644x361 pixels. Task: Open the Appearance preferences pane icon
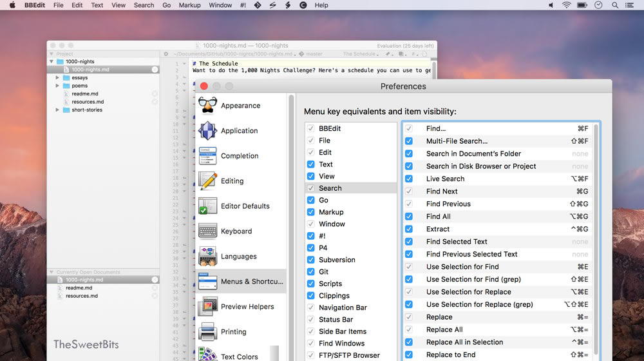click(x=208, y=105)
